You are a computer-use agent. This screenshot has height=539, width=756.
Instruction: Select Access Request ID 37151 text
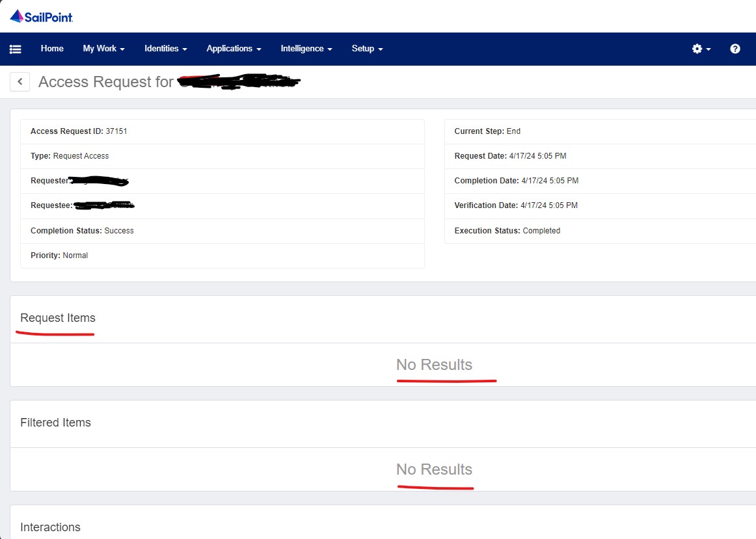tap(79, 131)
